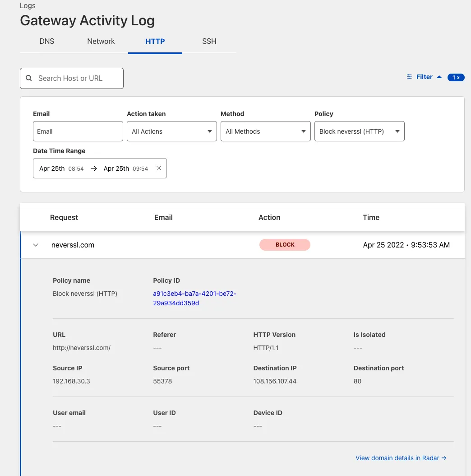Screen dimensions: 471x476
Task: Collapse the filter panel via the Filter chevron
Action: pos(439,76)
